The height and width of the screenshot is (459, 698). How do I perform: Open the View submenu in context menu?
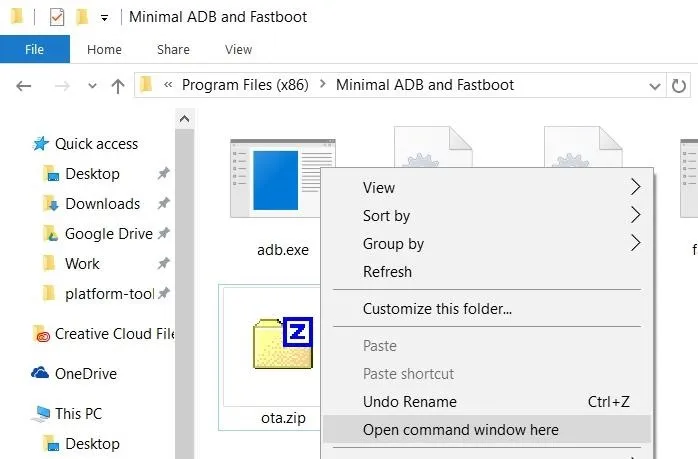pos(487,187)
